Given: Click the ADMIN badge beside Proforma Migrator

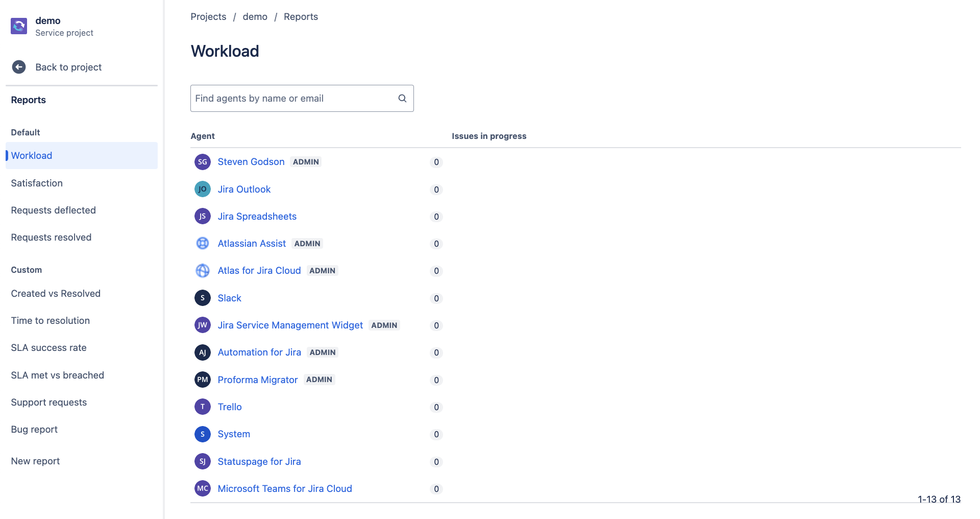Looking at the screenshot, I should pos(319,380).
